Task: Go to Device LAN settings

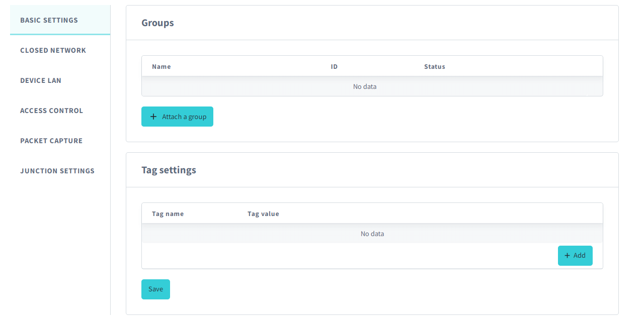Action: (x=60, y=80)
